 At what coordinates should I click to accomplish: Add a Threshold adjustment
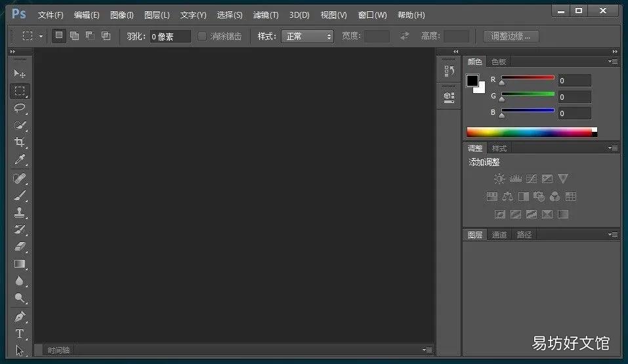tap(532, 214)
